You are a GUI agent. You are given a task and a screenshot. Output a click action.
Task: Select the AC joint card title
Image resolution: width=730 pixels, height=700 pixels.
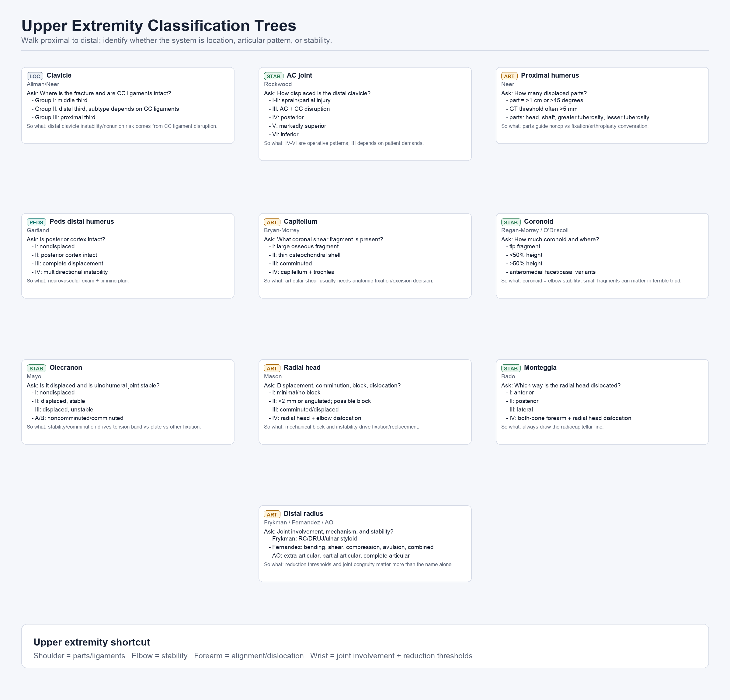pyautogui.click(x=299, y=75)
